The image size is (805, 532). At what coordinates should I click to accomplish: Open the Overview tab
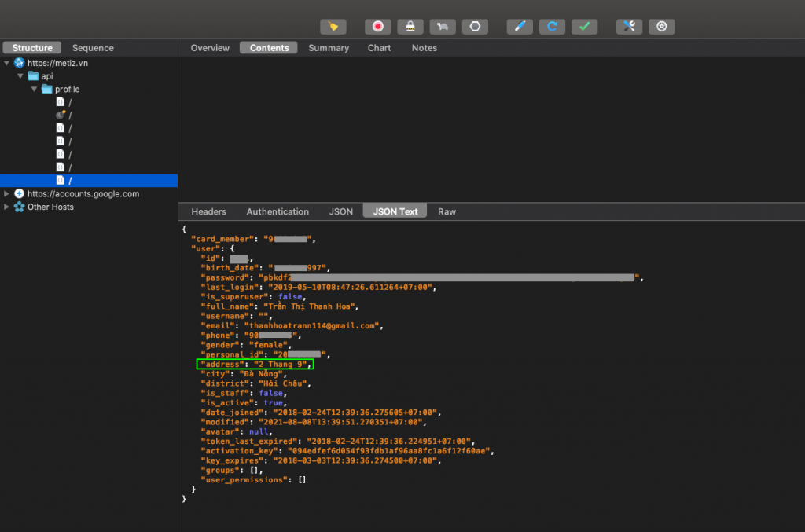(210, 48)
